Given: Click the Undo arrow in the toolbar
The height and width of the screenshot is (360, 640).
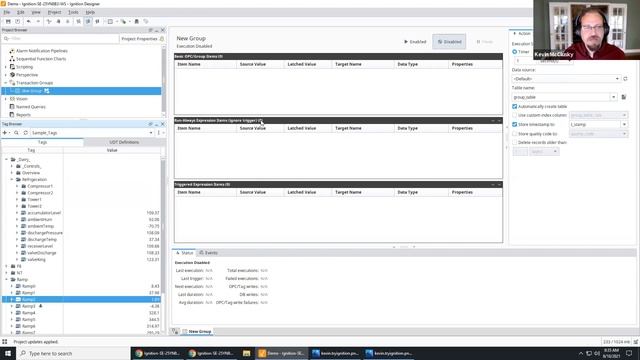Looking at the screenshot, I should pyautogui.click(x=29, y=21).
